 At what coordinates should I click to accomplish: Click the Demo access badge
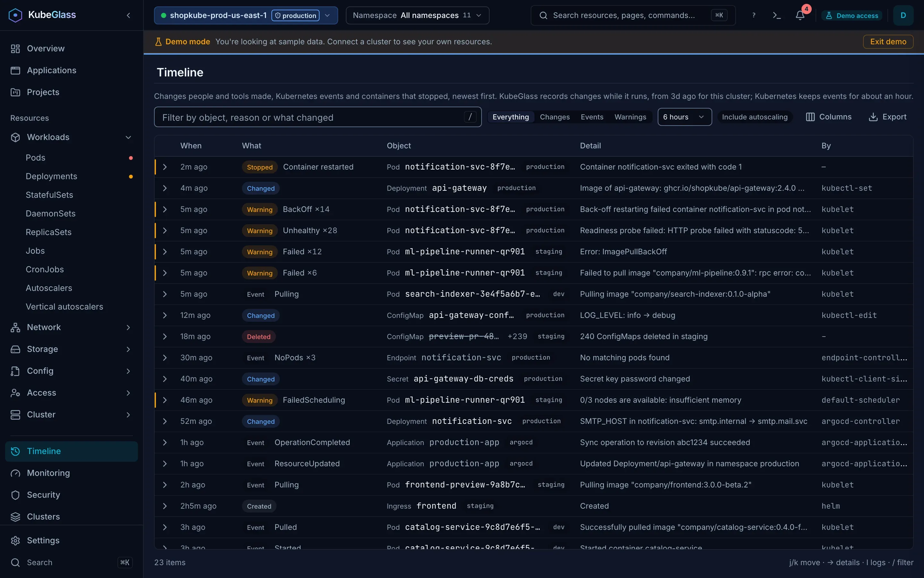click(x=852, y=15)
